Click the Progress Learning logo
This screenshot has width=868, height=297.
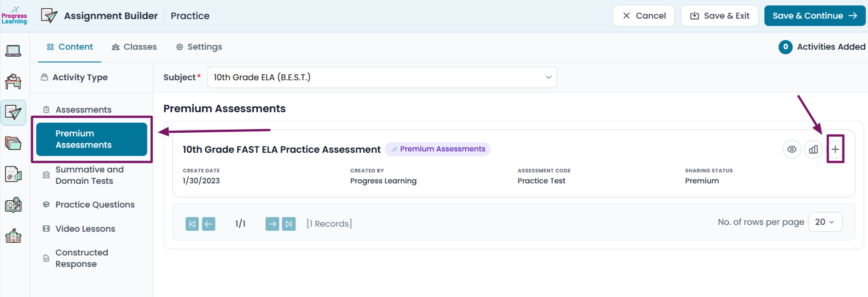click(14, 16)
